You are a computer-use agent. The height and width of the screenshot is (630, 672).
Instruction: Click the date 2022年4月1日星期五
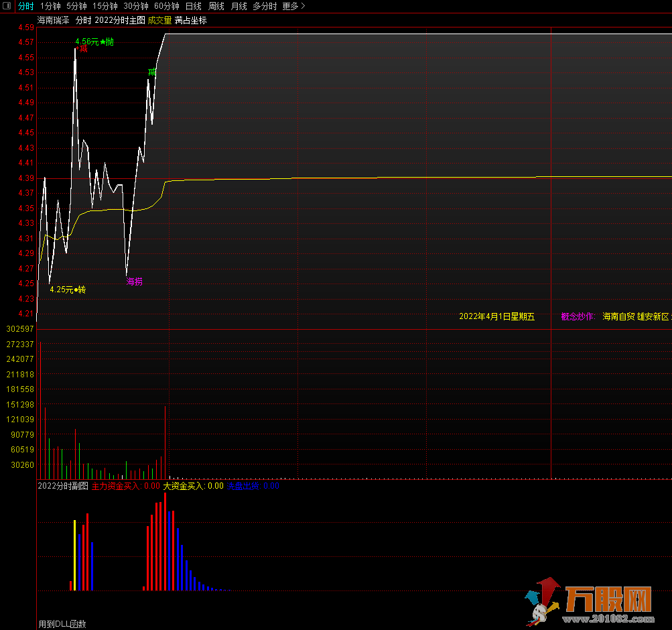[496, 316]
